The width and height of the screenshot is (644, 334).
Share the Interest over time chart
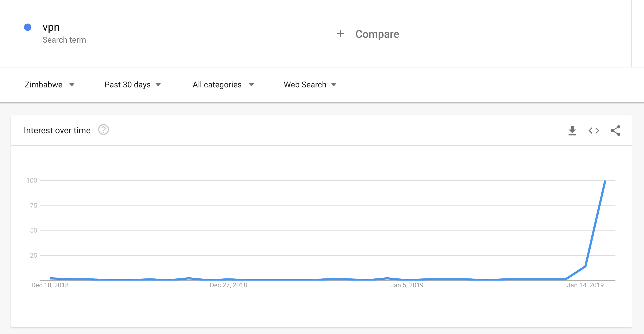point(615,131)
